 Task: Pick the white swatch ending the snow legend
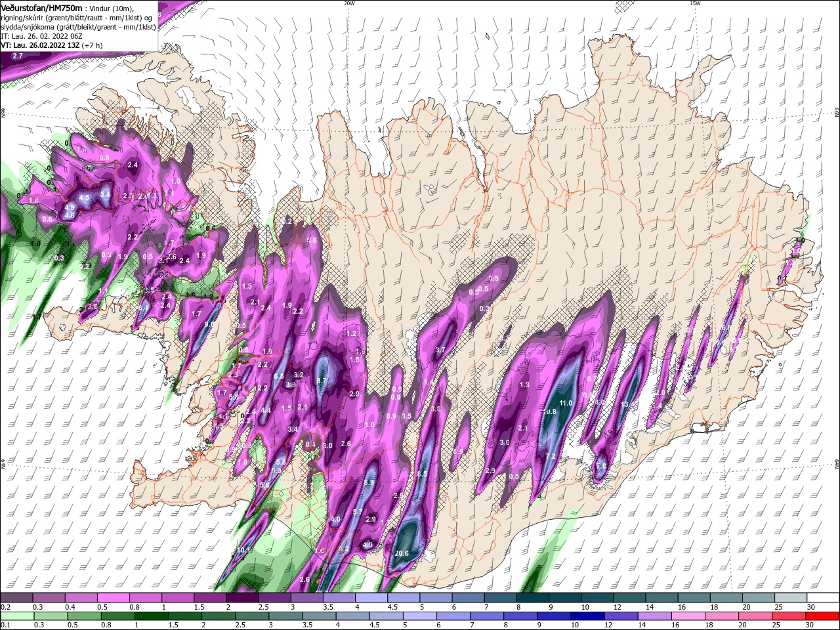[x=824, y=598]
